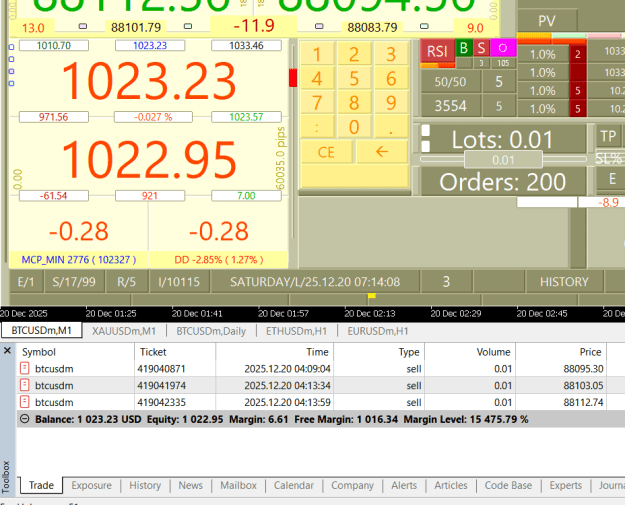Click the Orders: 200 panel
Screen dimensions: 625x505
[x=503, y=182]
